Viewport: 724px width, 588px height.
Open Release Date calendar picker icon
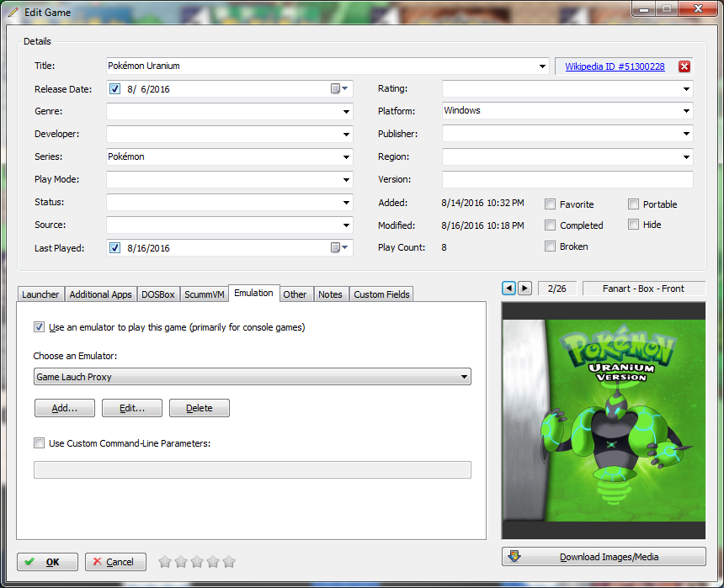[339, 88]
